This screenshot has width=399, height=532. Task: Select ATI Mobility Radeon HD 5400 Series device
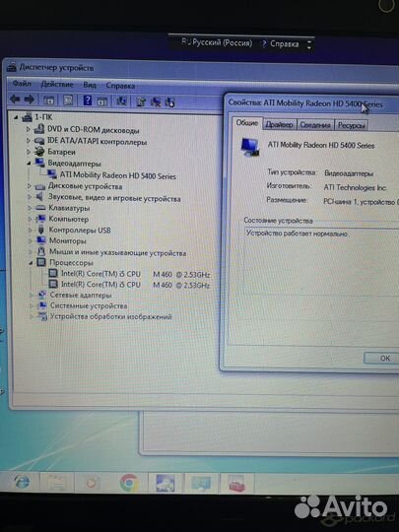click(x=118, y=175)
